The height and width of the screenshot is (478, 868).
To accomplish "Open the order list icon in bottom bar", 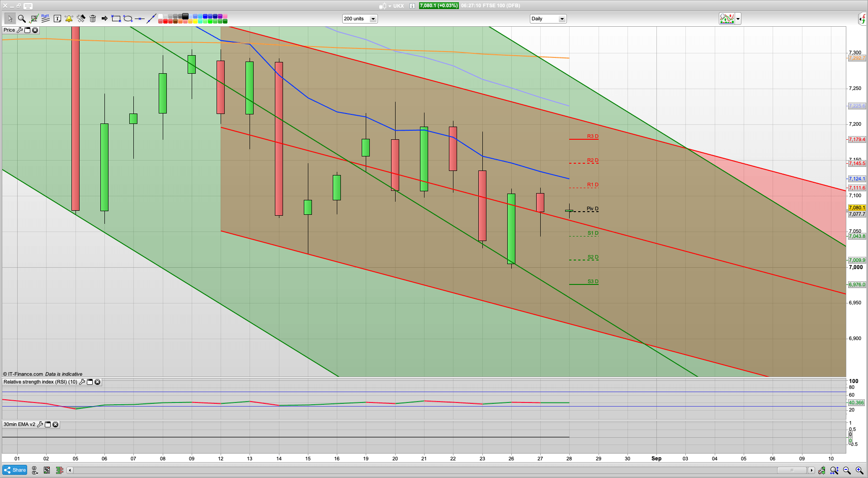I will point(47,470).
